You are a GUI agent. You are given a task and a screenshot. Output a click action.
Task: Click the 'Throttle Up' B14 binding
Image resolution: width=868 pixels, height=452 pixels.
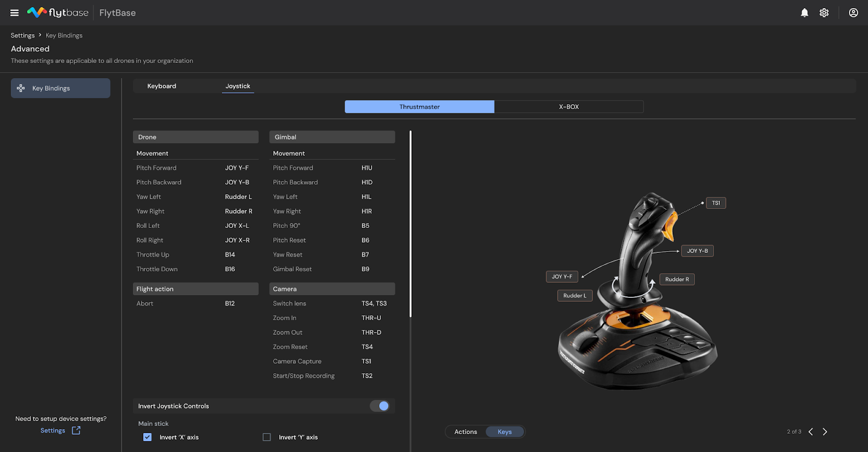click(230, 255)
